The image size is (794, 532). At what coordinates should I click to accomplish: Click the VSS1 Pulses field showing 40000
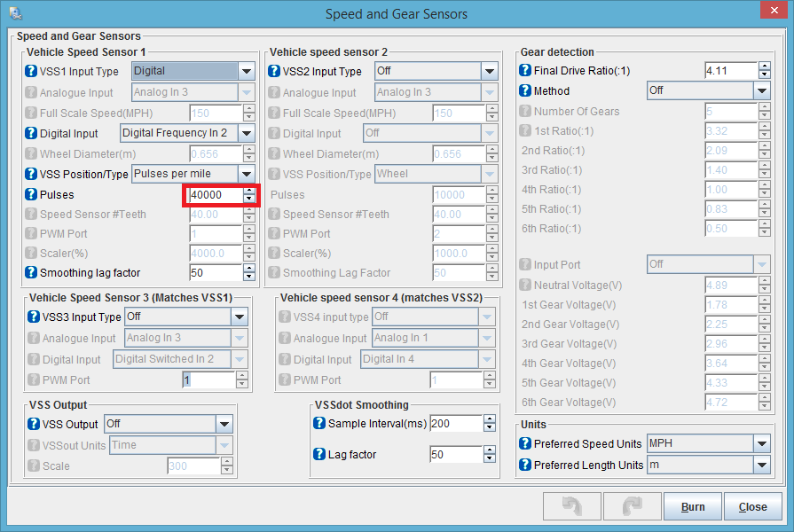(216, 195)
